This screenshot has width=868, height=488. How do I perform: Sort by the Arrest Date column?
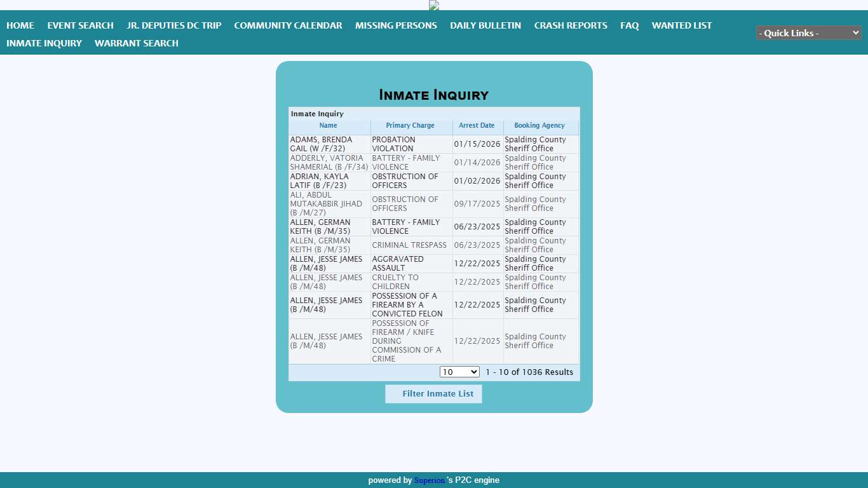(477, 126)
